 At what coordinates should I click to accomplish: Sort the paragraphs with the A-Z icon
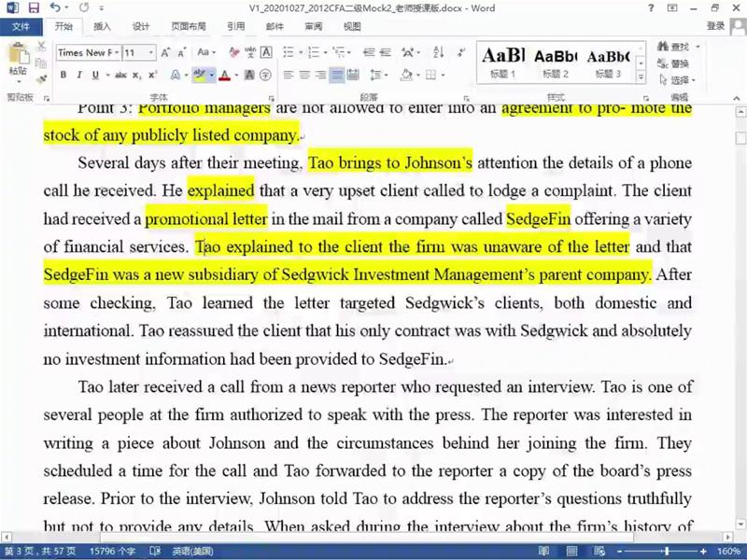tap(439, 52)
